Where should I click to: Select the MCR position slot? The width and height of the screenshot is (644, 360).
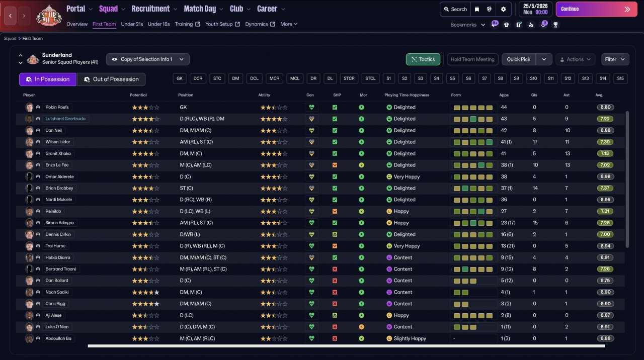point(274,78)
